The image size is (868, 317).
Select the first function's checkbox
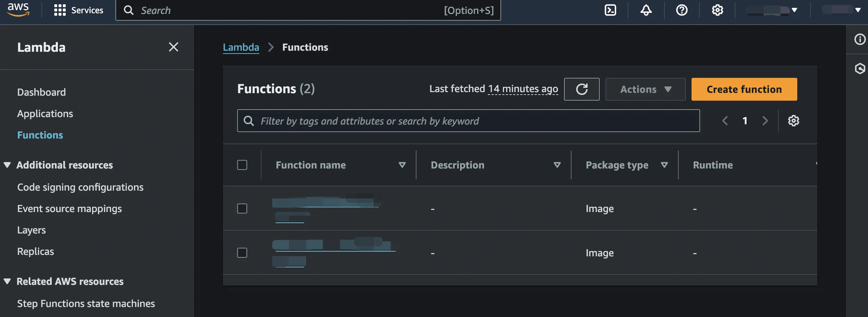[x=242, y=208]
